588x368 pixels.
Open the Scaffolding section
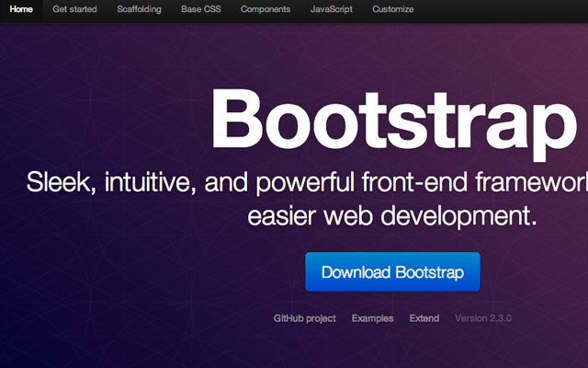[139, 10]
